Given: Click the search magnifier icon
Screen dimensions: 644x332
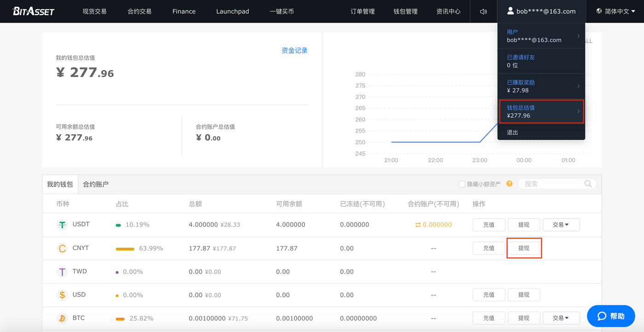Looking at the screenshot, I should 588,183.
